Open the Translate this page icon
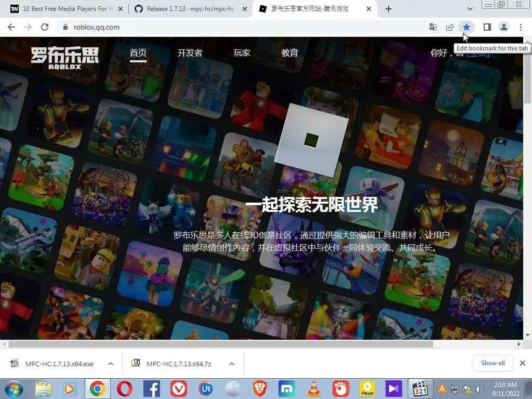Screen dimensions: 532x399 point(433,27)
